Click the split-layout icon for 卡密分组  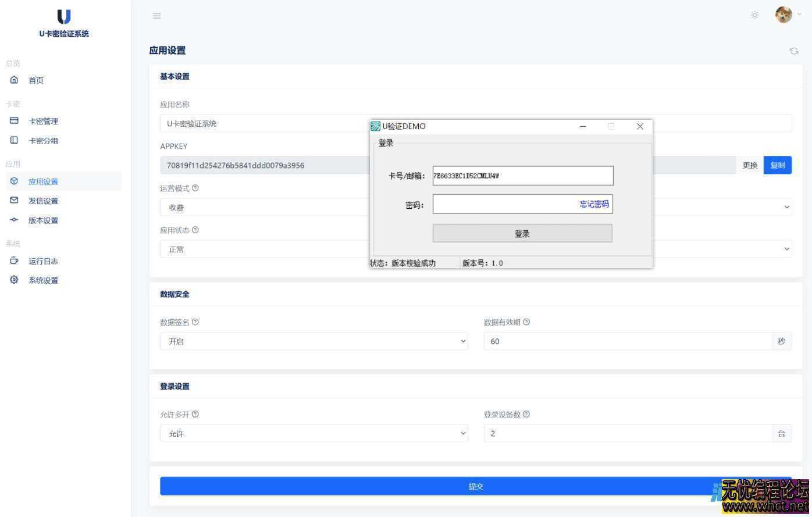coord(14,140)
